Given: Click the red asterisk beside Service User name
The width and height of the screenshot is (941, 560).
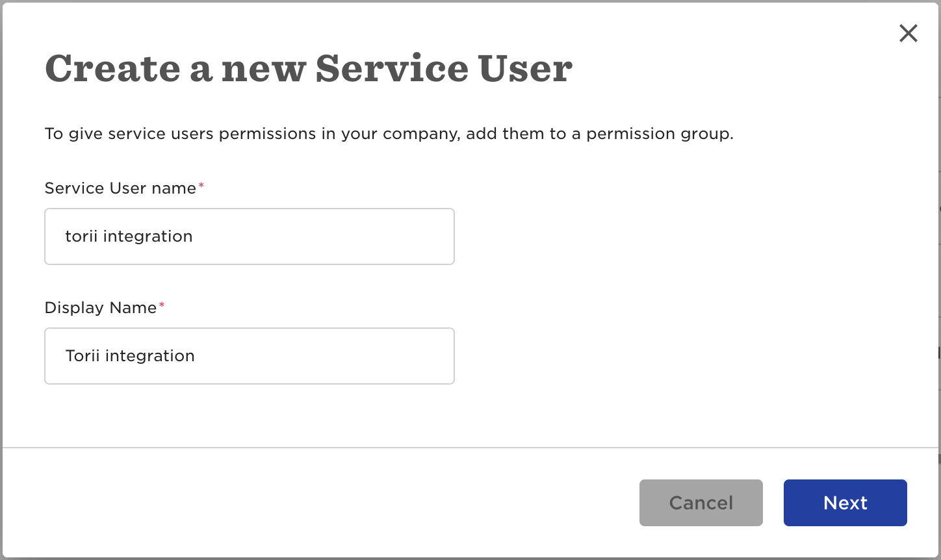Looking at the screenshot, I should (201, 186).
